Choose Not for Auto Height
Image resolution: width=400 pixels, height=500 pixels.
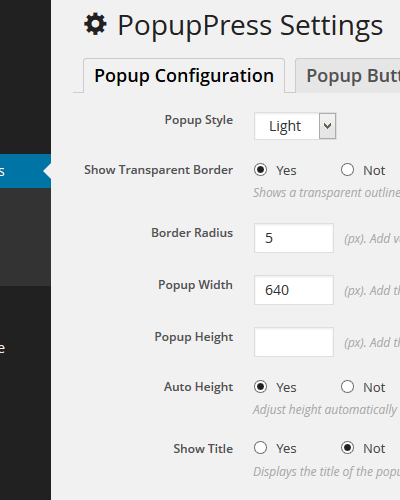(x=347, y=387)
